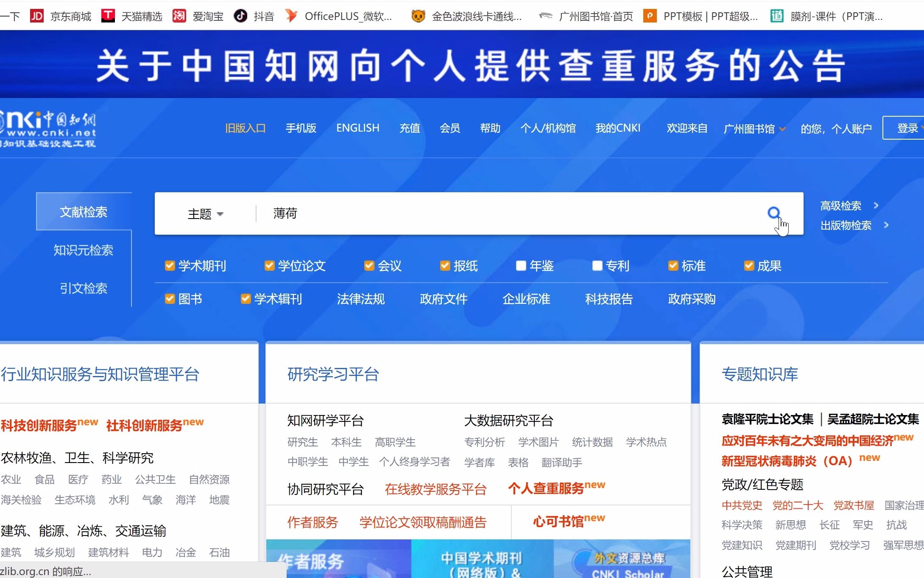
Task: Open the PPT模板 bookmark icon
Action: [x=650, y=16]
